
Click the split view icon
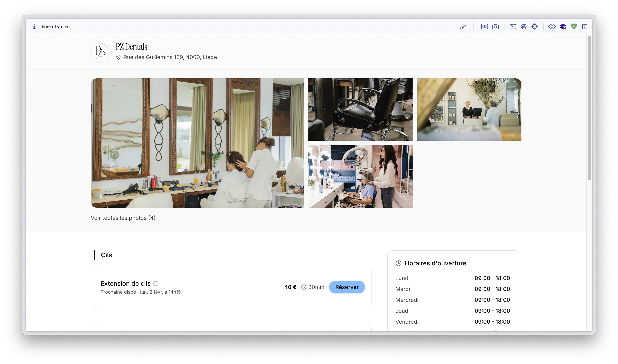point(585,27)
